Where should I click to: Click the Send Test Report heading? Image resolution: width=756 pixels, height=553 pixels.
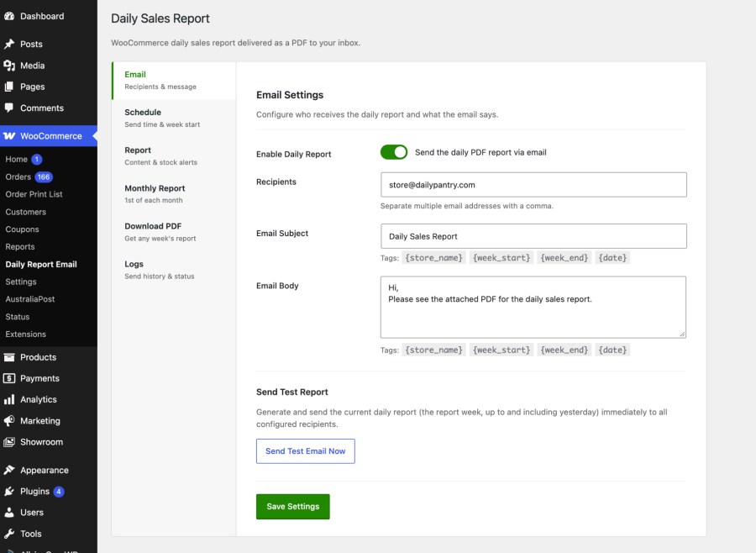pos(291,392)
